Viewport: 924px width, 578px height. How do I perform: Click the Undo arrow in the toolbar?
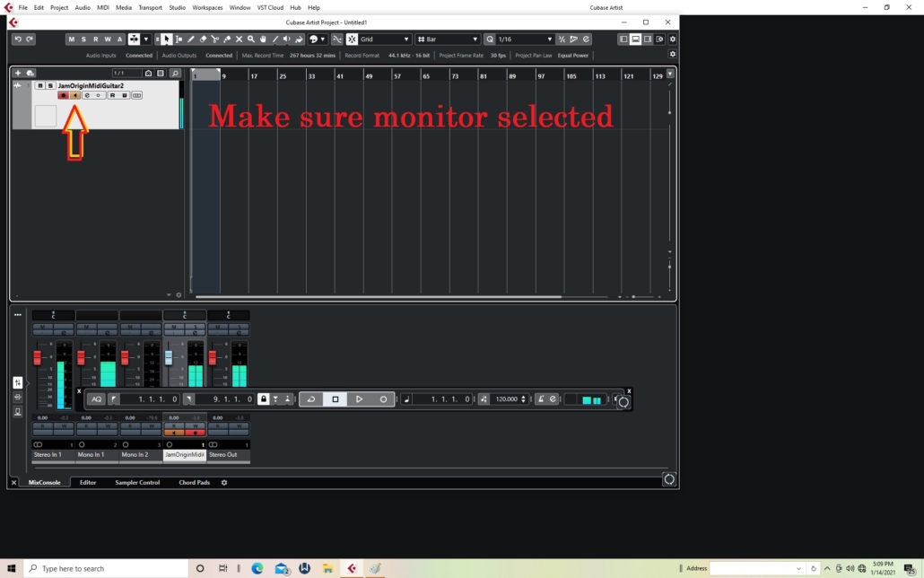click(x=18, y=39)
